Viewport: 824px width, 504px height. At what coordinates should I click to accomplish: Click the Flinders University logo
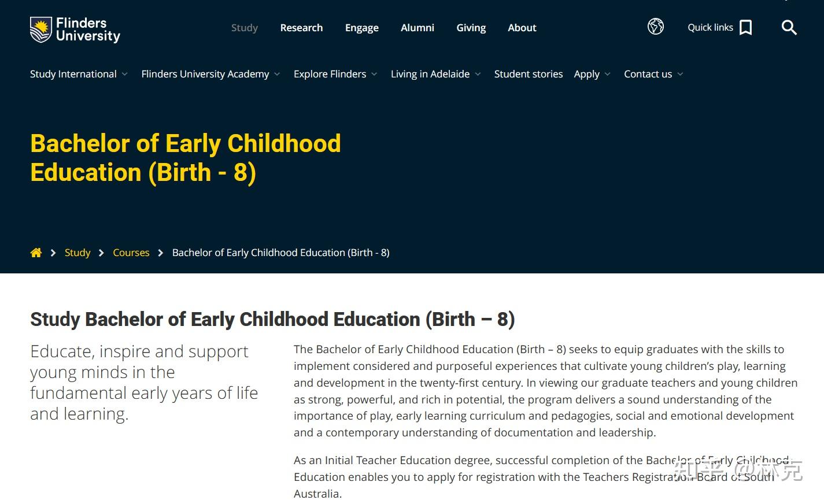pos(75,29)
